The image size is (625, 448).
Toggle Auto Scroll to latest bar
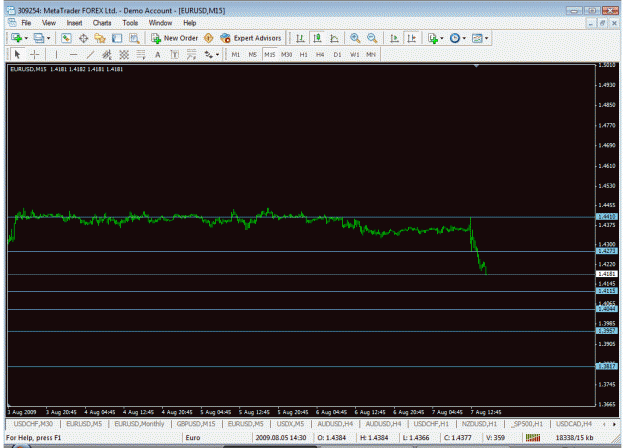pyautogui.click(x=394, y=38)
